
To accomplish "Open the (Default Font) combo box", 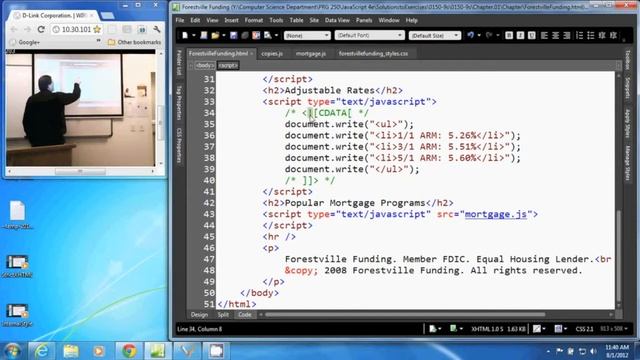I will 369,36.
